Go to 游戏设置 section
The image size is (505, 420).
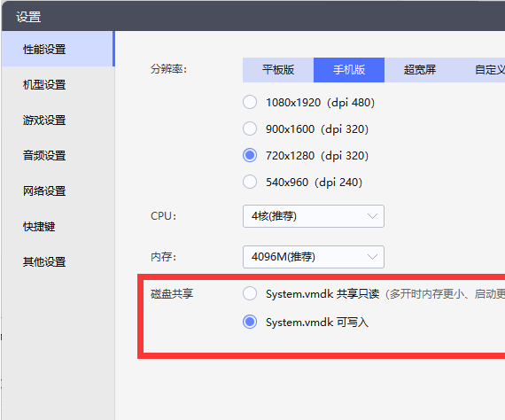click(x=58, y=121)
